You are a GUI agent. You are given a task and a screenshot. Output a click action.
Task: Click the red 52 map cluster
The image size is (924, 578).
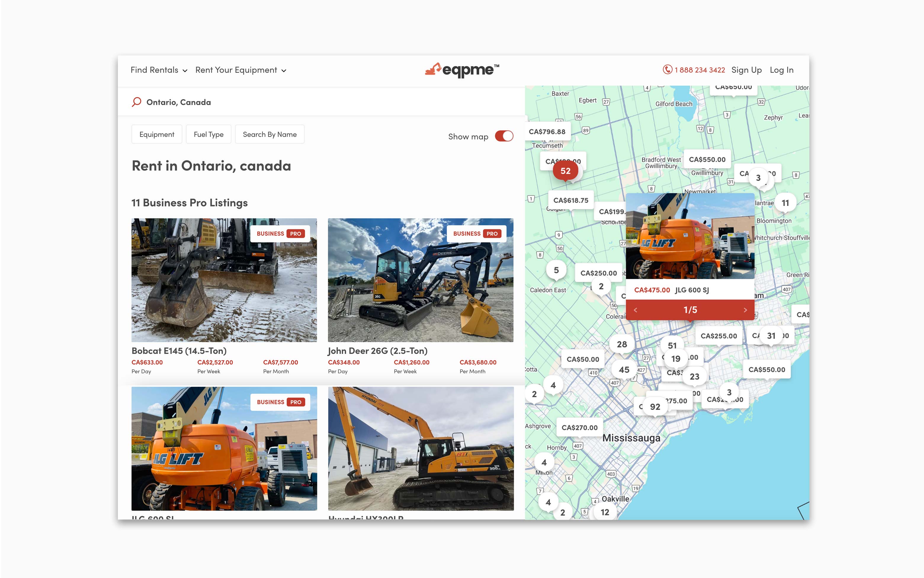565,171
